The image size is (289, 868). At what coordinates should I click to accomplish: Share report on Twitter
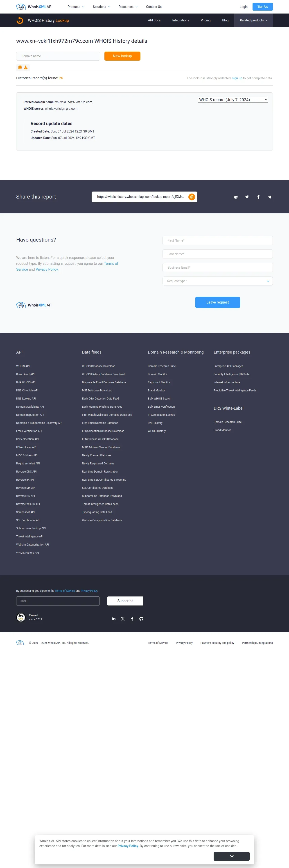point(247,197)
